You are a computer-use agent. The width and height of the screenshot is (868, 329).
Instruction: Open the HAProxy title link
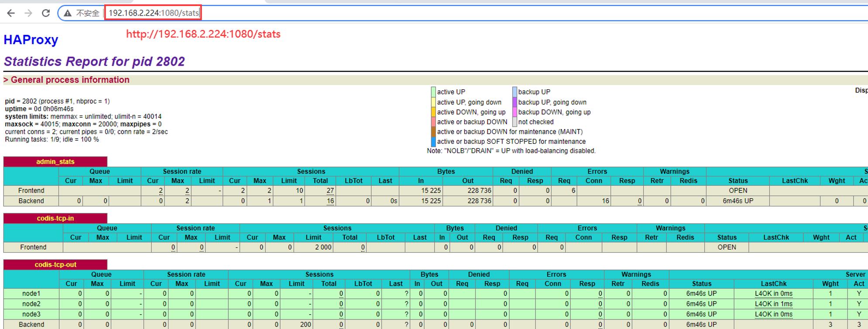(31, 40)
